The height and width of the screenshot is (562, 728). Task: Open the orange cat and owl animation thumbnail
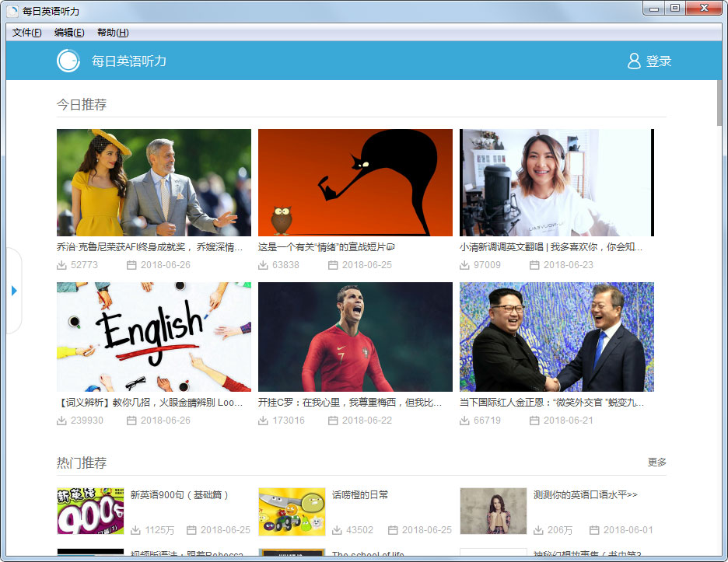coord(355,183)
